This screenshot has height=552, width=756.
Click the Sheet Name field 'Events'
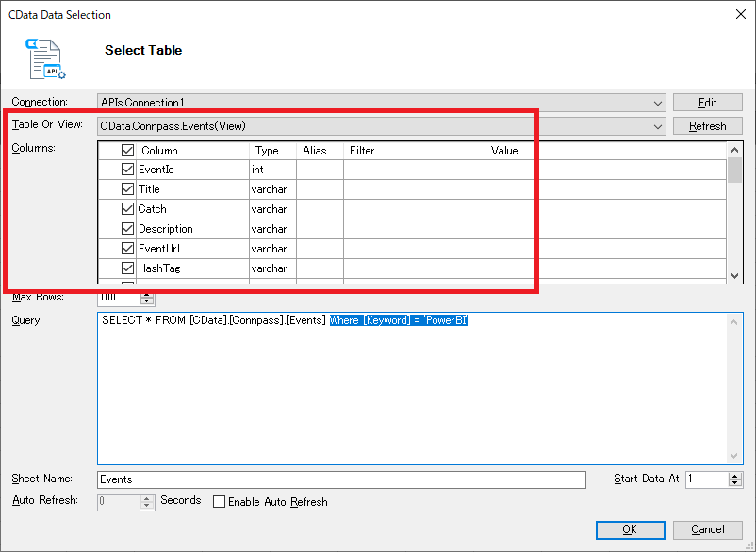(341, 479)
